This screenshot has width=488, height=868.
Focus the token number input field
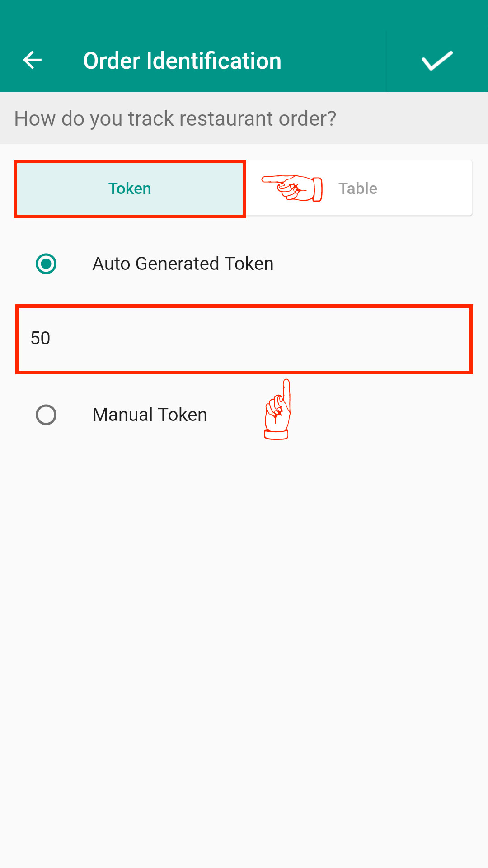[244, 339]
